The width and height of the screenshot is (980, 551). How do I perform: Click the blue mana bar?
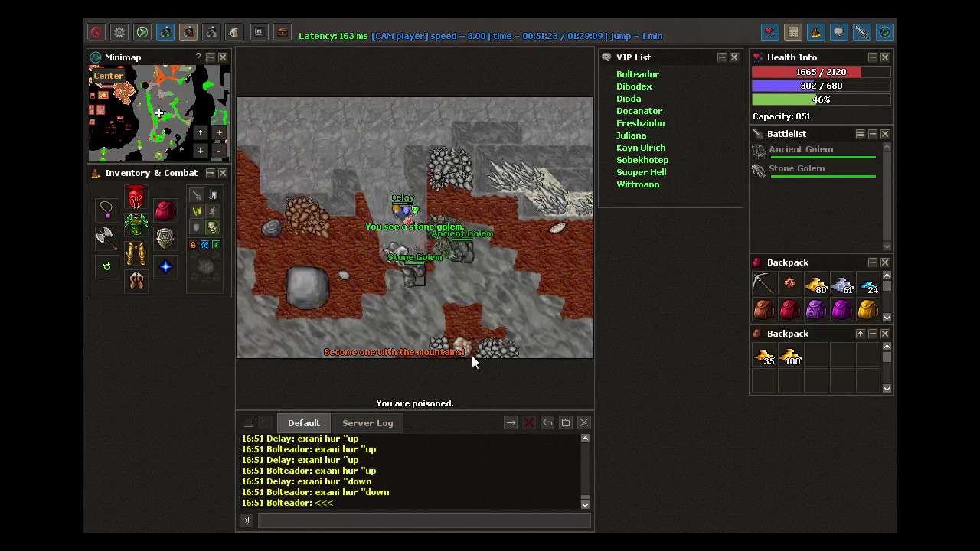(x=821, y=86)
